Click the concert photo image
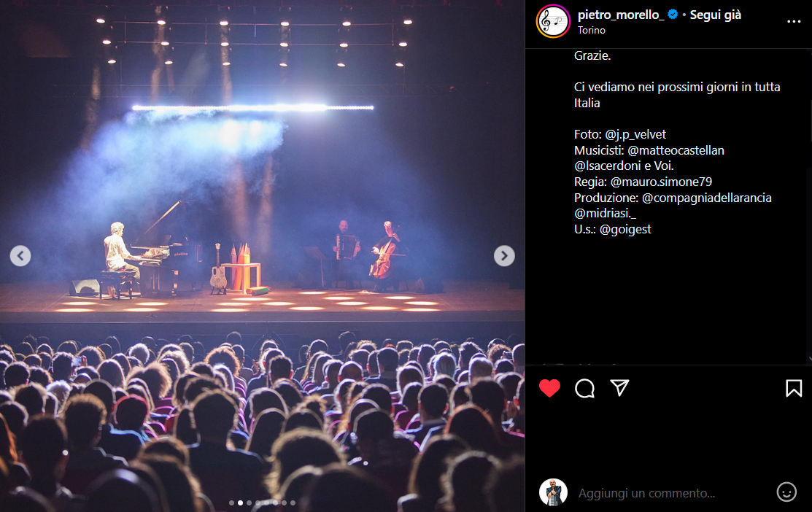 (x=262, y=256)
